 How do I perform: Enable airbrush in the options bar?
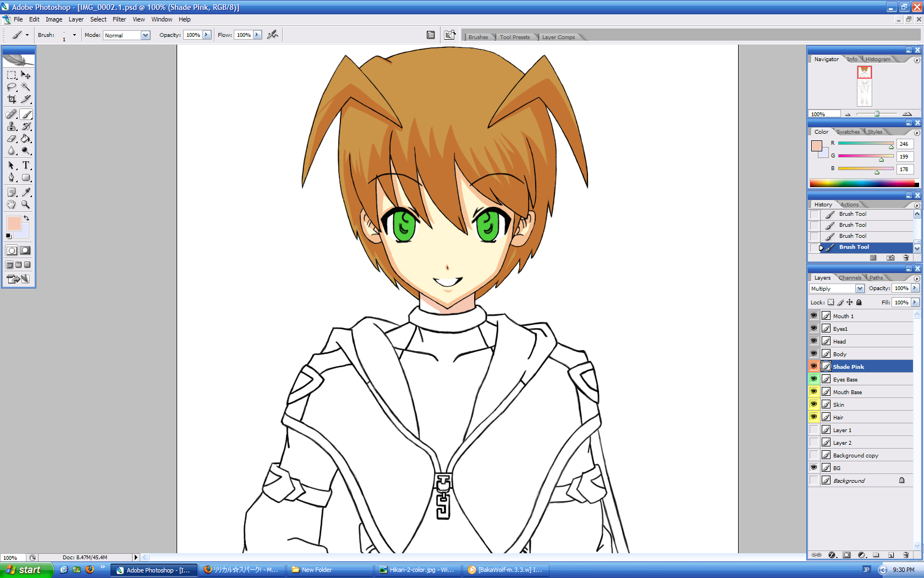click(x=272, y=35)
